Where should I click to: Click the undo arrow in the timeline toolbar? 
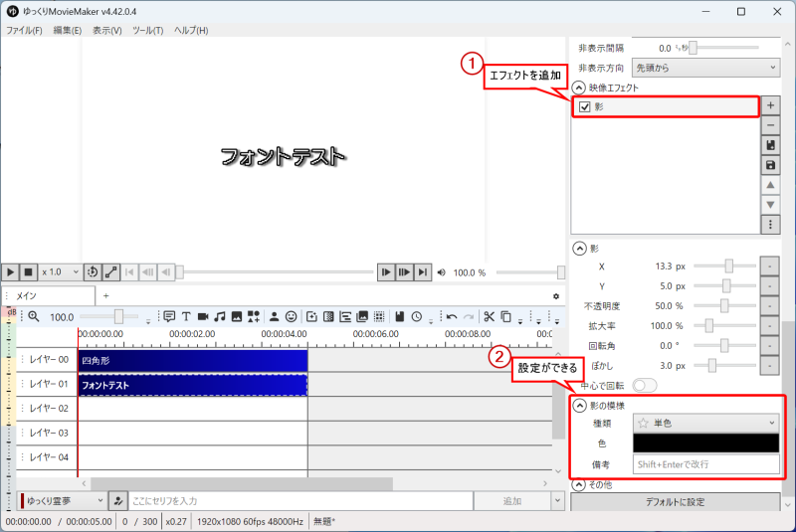point(452,316)
